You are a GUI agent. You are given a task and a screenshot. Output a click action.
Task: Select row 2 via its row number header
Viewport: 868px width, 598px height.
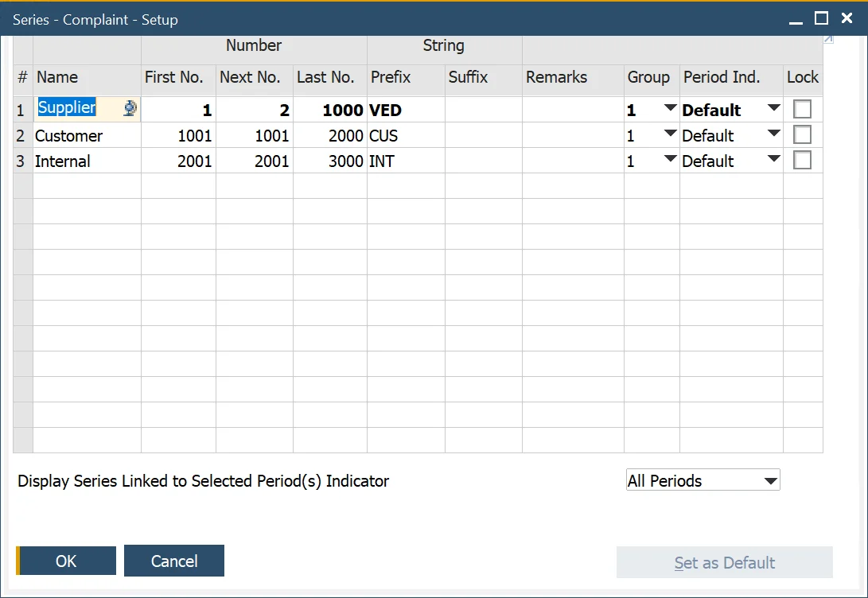click(x=22, y=136)
